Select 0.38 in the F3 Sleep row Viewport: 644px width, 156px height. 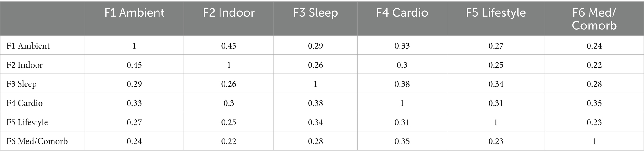(x=402, y=84)
